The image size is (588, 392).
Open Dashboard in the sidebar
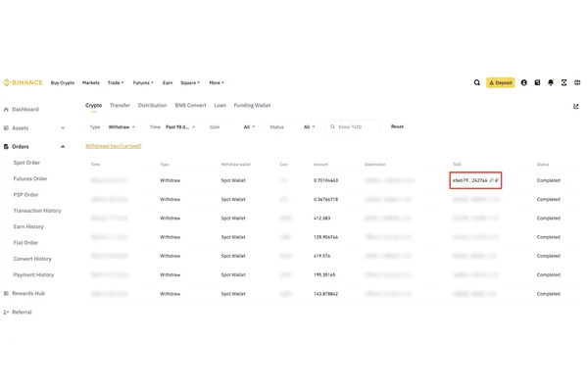tap(25, 110)
